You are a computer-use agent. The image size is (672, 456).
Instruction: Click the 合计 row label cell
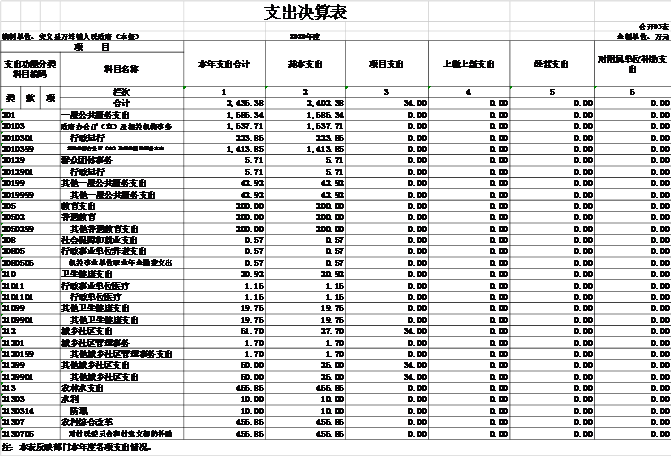point(121,103)
